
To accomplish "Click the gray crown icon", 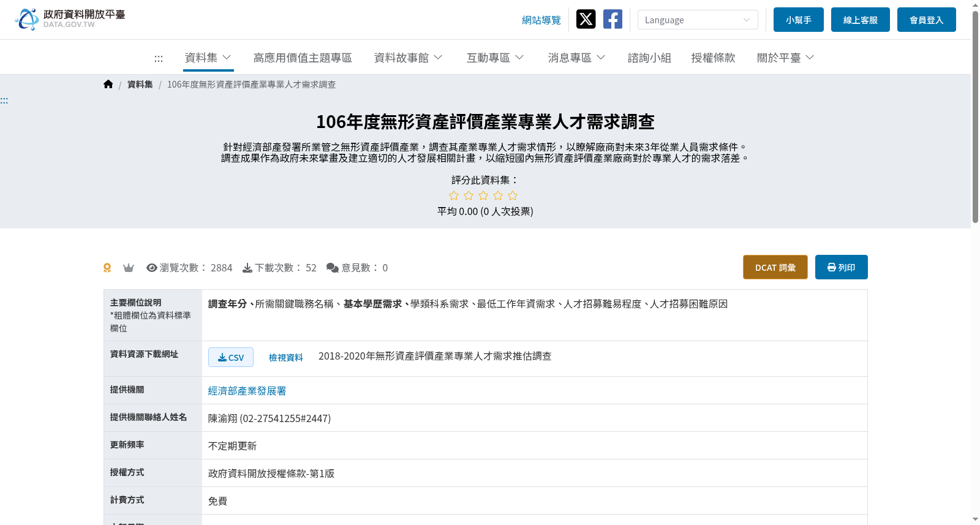I will [x=129, y=268].
